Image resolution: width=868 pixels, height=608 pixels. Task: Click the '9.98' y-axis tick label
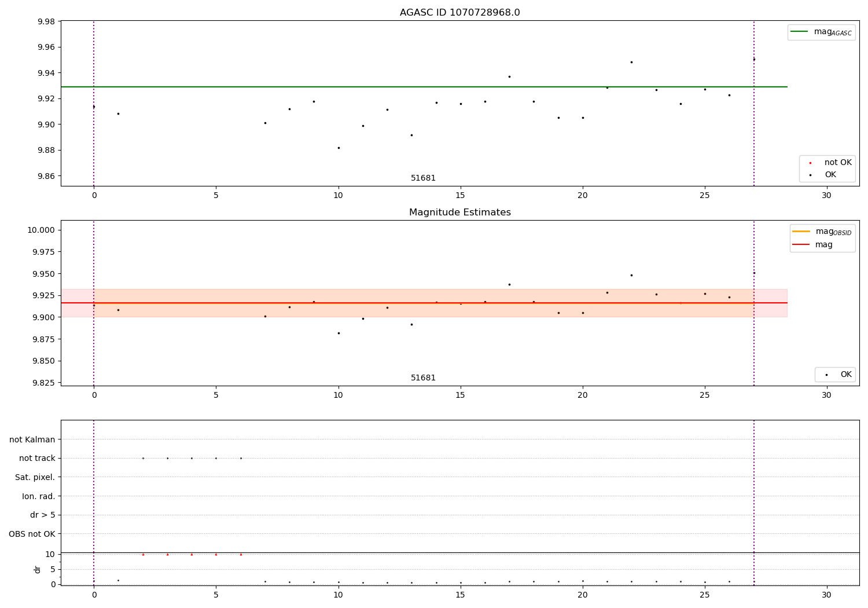46,21
